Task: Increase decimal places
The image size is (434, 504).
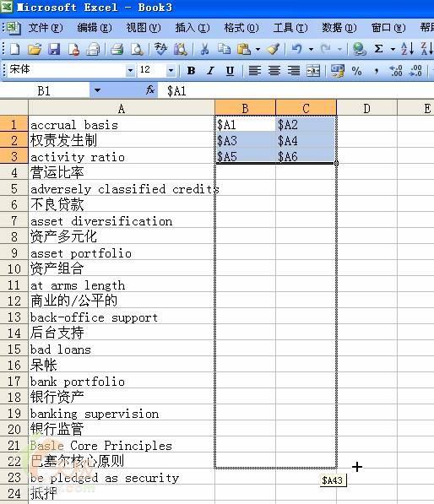Action: [x=396, y=70]
